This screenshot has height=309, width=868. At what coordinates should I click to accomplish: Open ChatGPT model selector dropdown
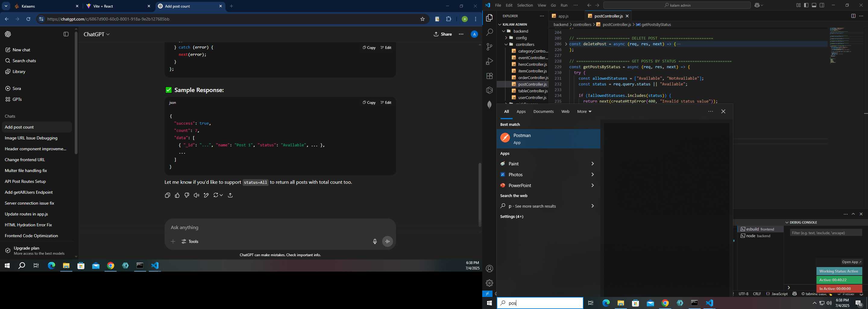coord(97,34)
